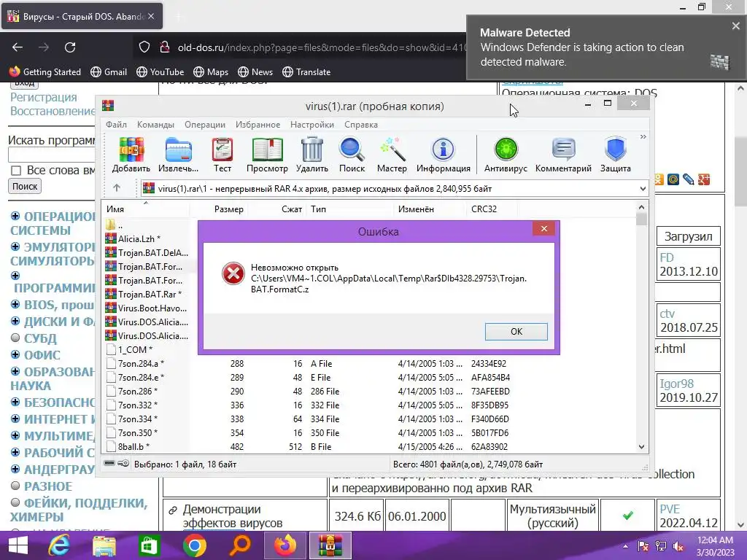Expand the ИНТЕРНЕТ category plus icon
The image size is (747, 560).
pos(15,419)
